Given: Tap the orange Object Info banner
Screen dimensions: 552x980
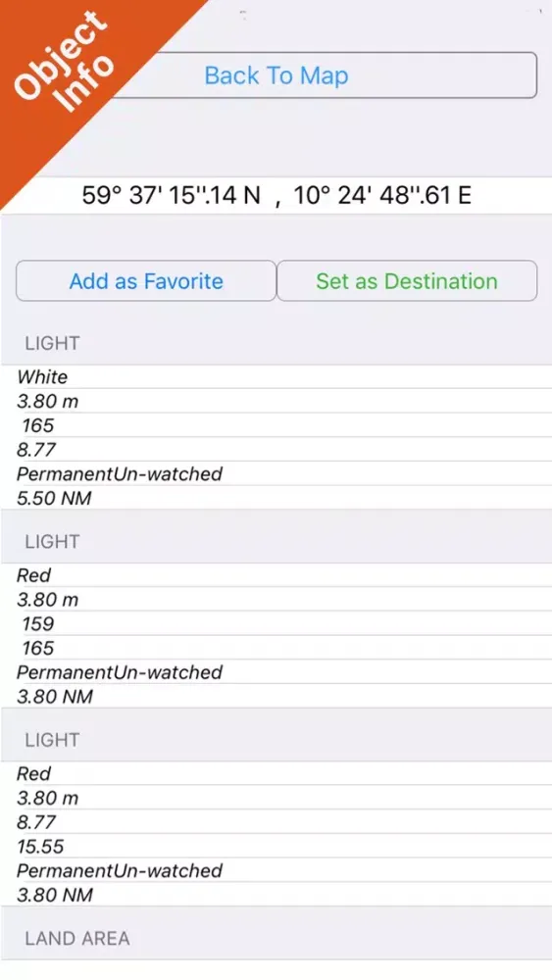Looking at the screenshot, I should 69,69.
